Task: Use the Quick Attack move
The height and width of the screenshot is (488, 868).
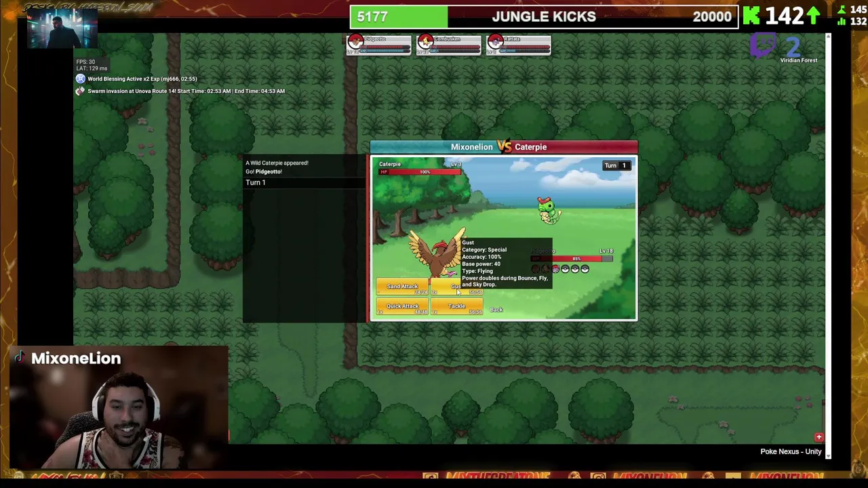Action: 402,307
